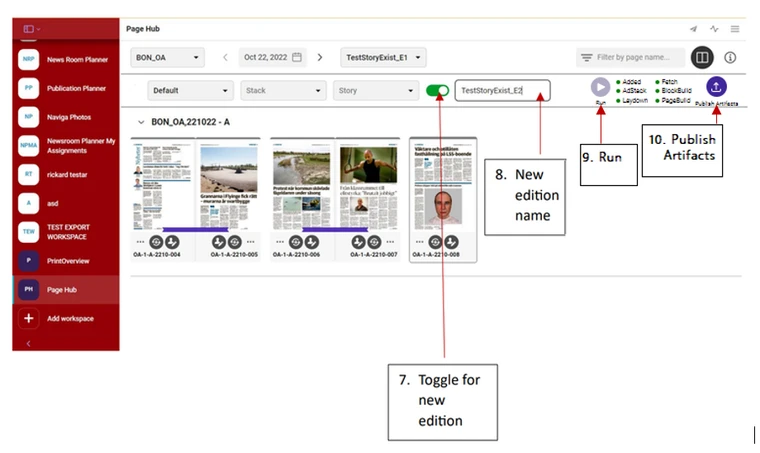
Task: Go to next day arrow
Action: [x=320, y=57]
